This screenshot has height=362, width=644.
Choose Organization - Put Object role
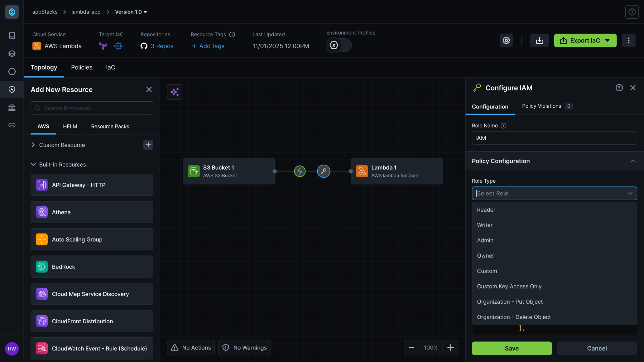554,301
